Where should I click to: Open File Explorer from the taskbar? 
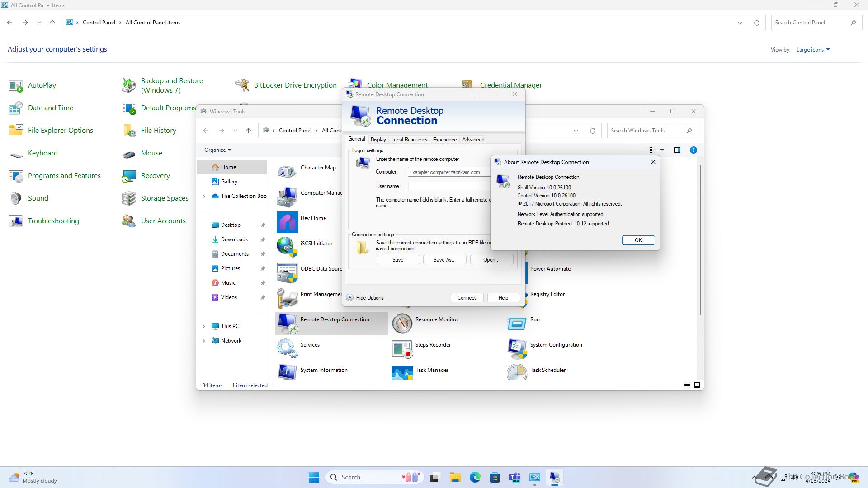click(455, 478)
